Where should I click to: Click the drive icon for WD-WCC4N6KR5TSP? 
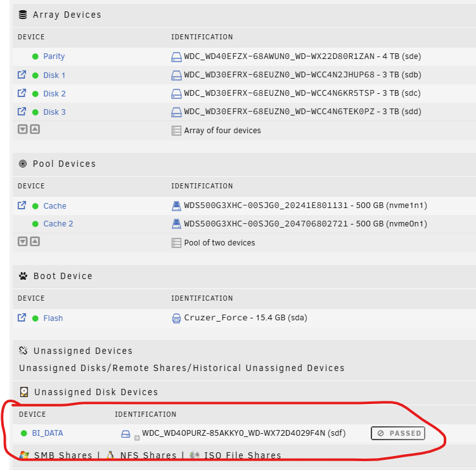point(176,94)
